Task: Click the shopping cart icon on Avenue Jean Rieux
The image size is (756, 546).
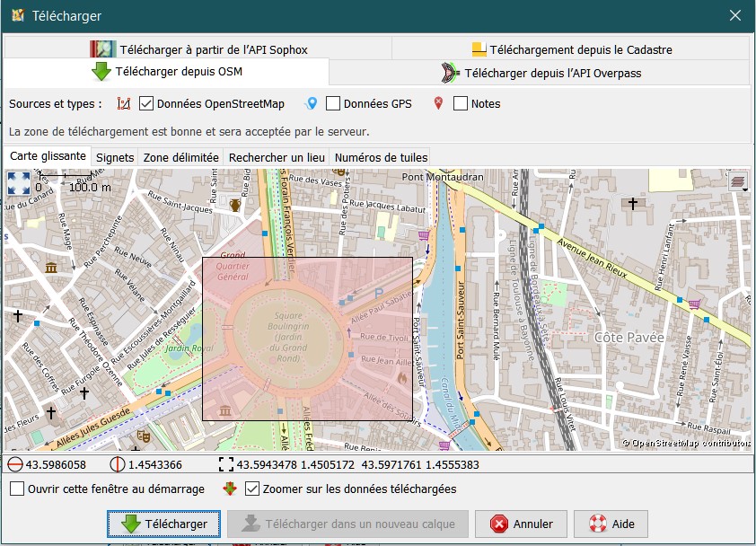Action: [x=694, y=304]
